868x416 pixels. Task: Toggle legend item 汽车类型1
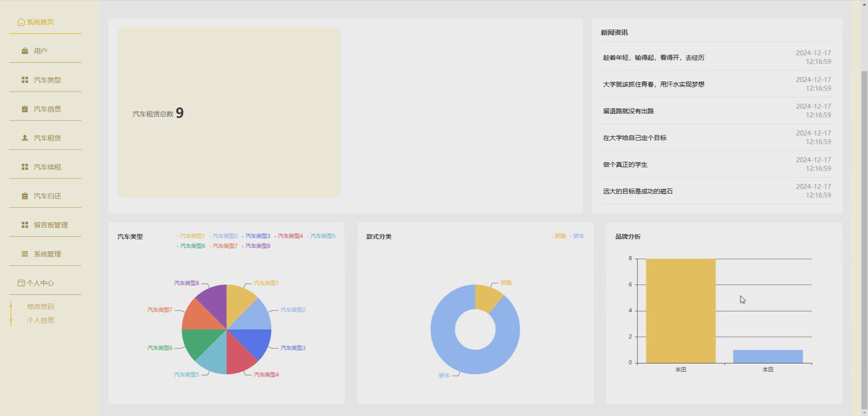coord(191,236)
